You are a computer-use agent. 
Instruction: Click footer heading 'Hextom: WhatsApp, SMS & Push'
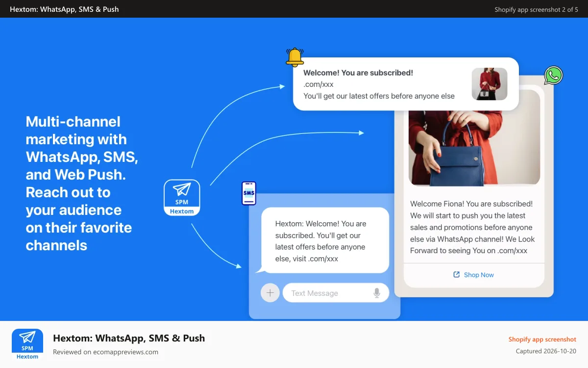point(129,338)
